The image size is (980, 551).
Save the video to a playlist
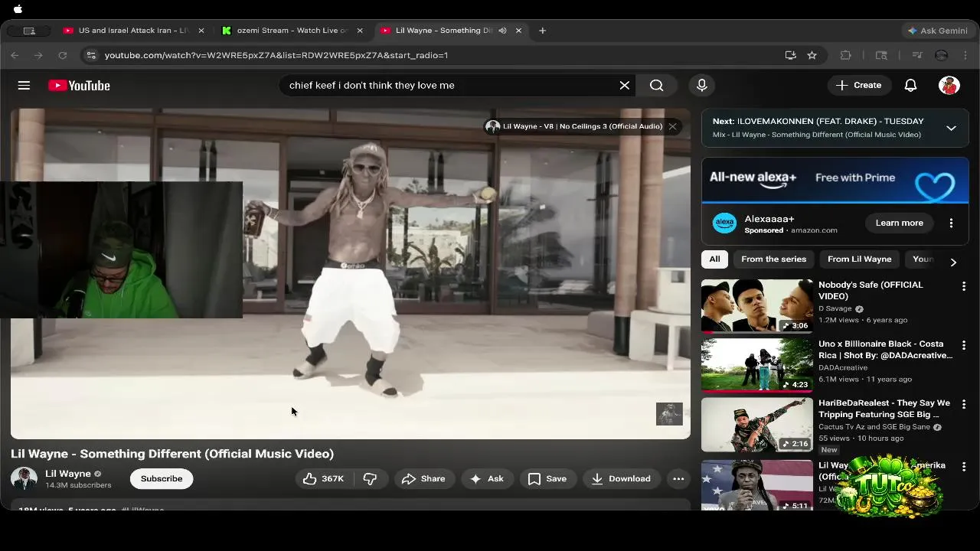tap(547, 478)
